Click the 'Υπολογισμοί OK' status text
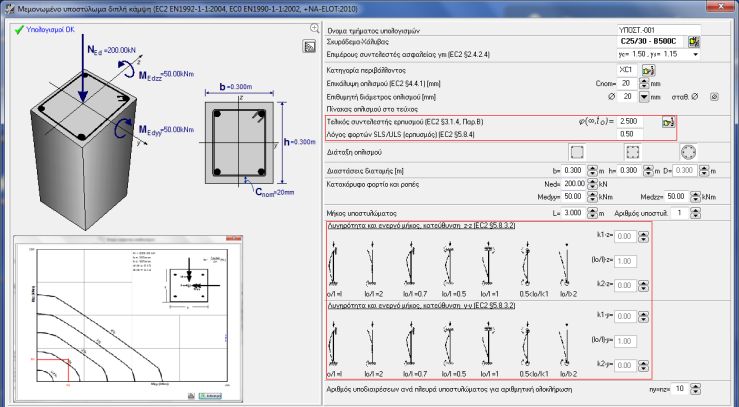Image resolution: width=739 pixels, height=407 pixels. (x=50, y=30)
